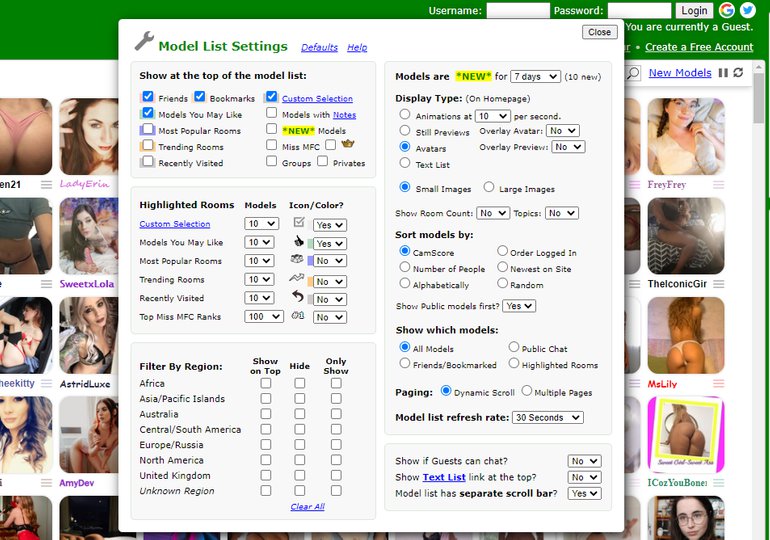This screenshot has height=540, width=770.
Task: Open the animations per second dropdown
Action: click(x=493, y=116)
